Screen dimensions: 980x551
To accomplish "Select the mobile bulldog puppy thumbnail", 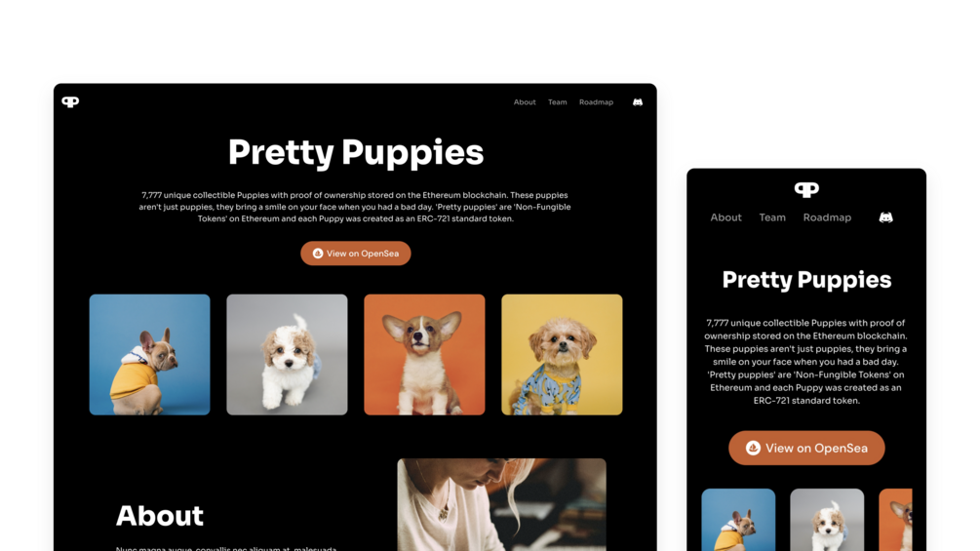I will (x=738, y=520).
